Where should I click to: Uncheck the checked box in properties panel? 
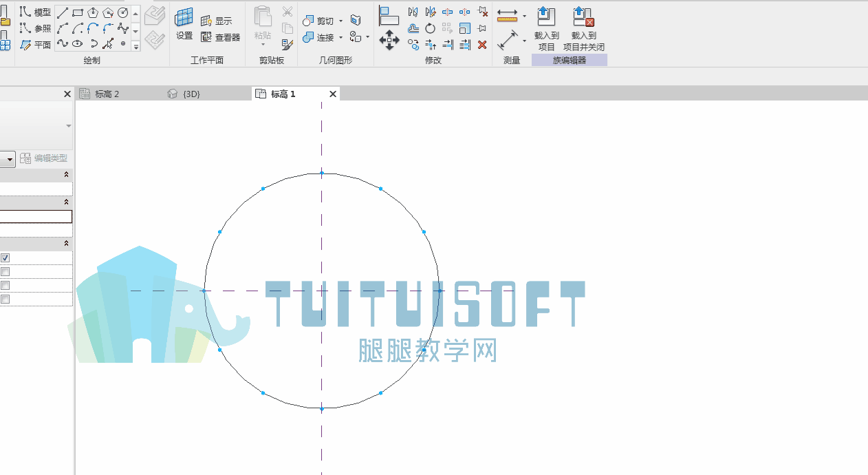5,258
